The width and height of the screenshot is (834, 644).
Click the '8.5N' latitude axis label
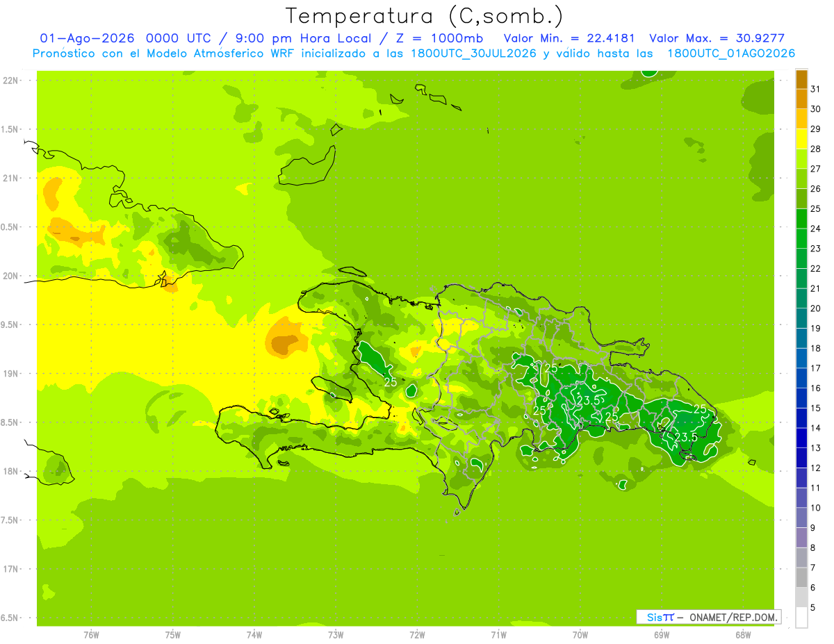pos(10,422)
